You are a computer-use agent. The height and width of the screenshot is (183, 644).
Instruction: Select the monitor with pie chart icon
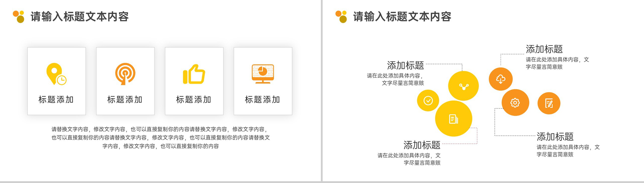pyautogui.click(x=263, y=73)
